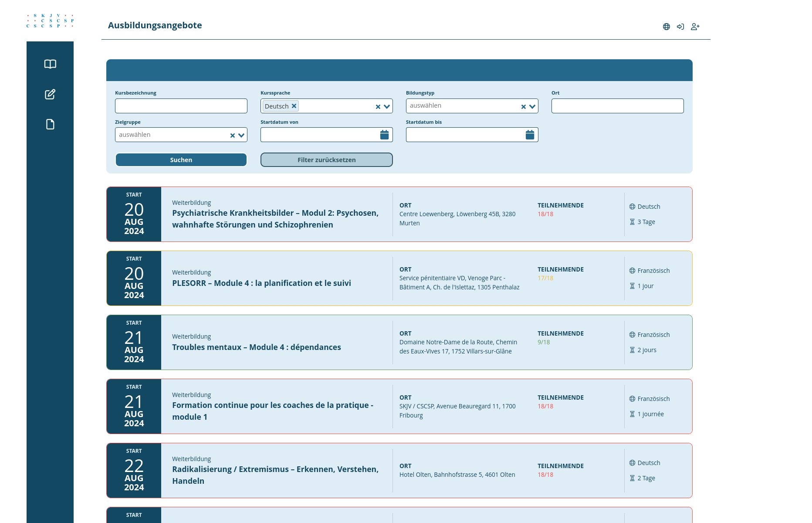Screen dimensions: 812x523
Task: Click the Suchen button
Action: point(181,160)
